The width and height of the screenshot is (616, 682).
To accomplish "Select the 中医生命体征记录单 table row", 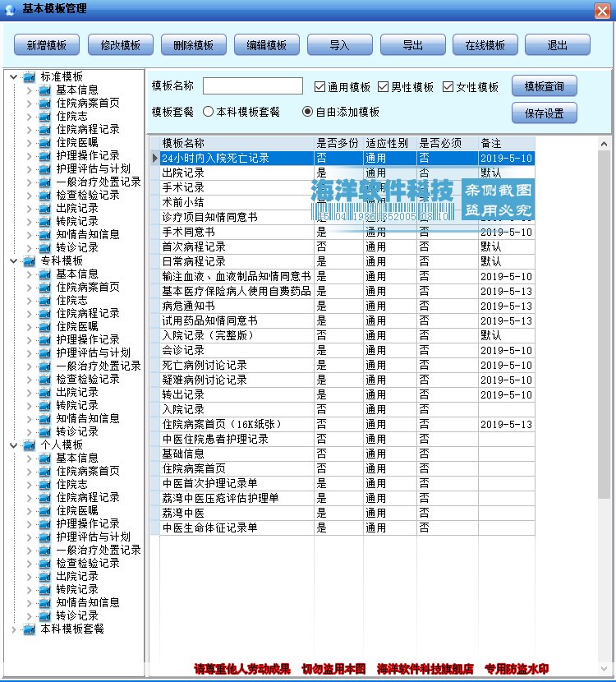I will click(347, 528).
